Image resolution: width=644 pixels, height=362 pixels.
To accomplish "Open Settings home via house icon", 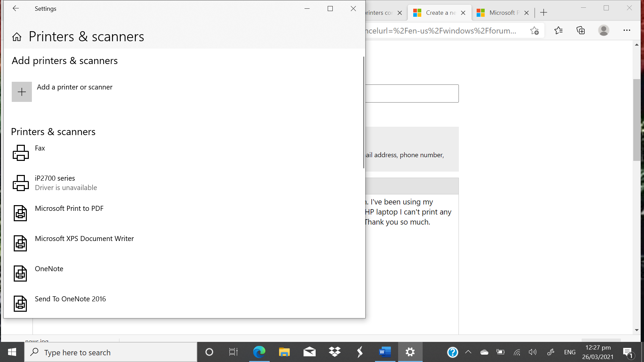I will pyautogui.click(x=17, y=37).
